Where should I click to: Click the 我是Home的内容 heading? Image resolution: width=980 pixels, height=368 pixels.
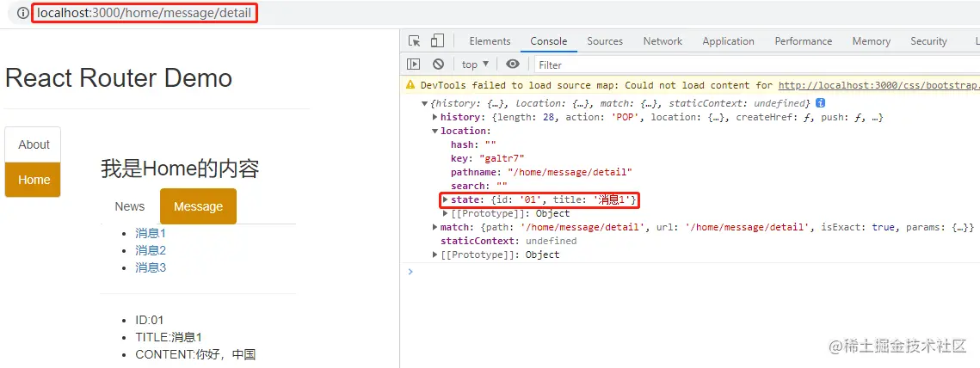pos(180,169)
